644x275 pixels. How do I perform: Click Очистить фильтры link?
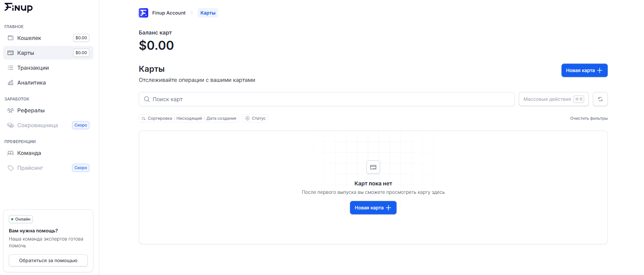[x=589, y=118]
